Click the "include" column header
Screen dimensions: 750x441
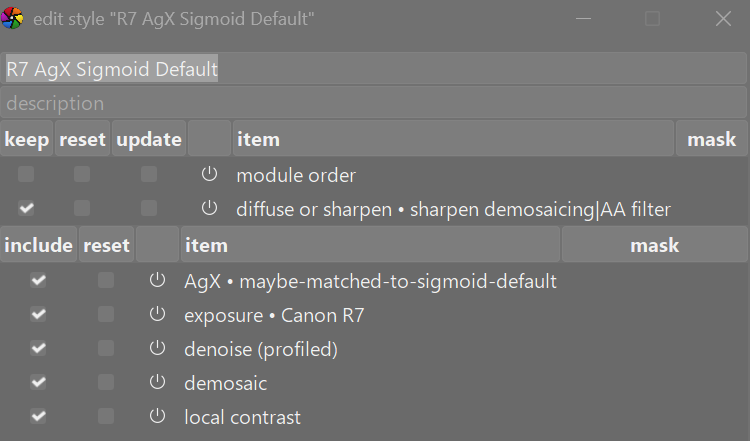[38, 245]
